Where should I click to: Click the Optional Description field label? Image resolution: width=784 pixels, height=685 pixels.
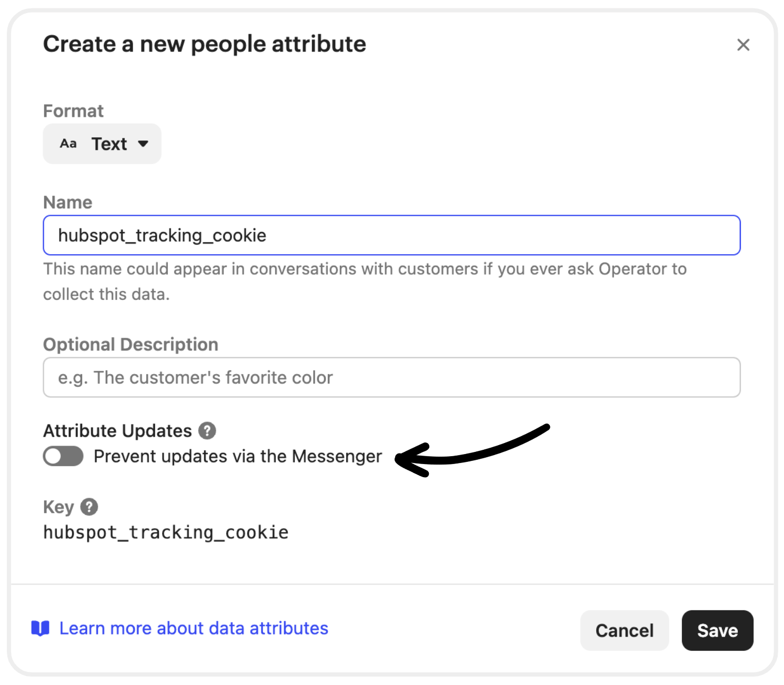click(x=130, y=345)
